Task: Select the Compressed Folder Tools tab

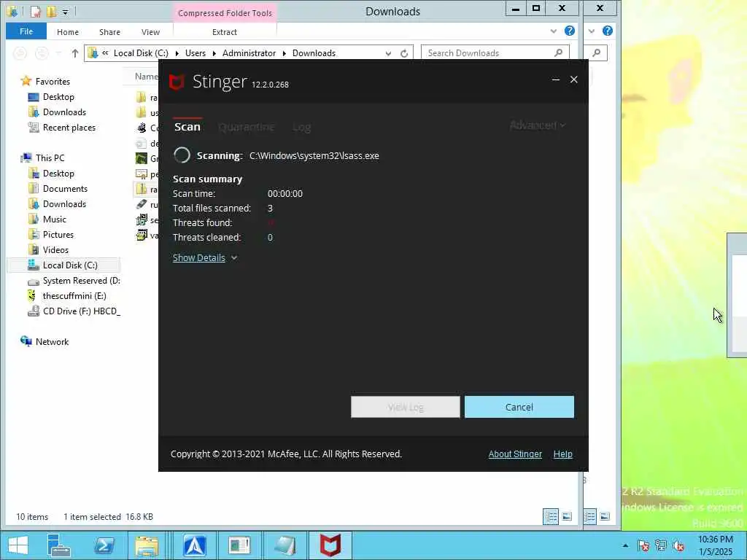Action: [225, 13]
